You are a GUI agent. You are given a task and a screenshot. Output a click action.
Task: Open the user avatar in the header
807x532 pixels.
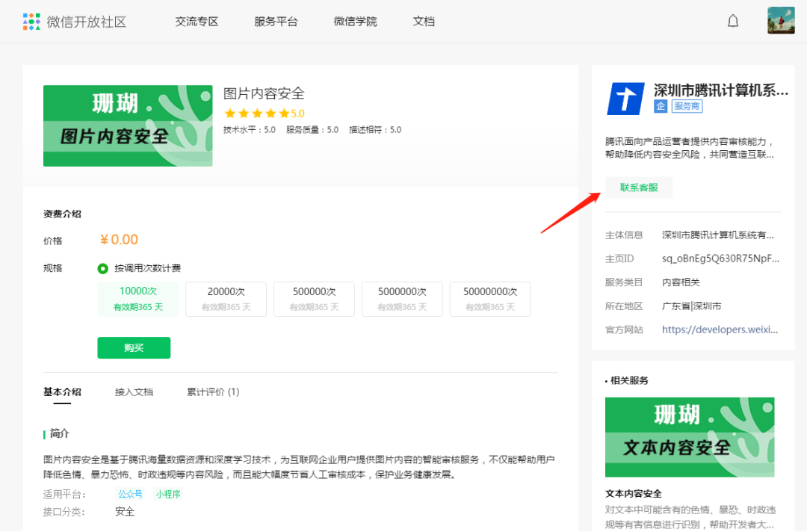[x=781, y=21]
